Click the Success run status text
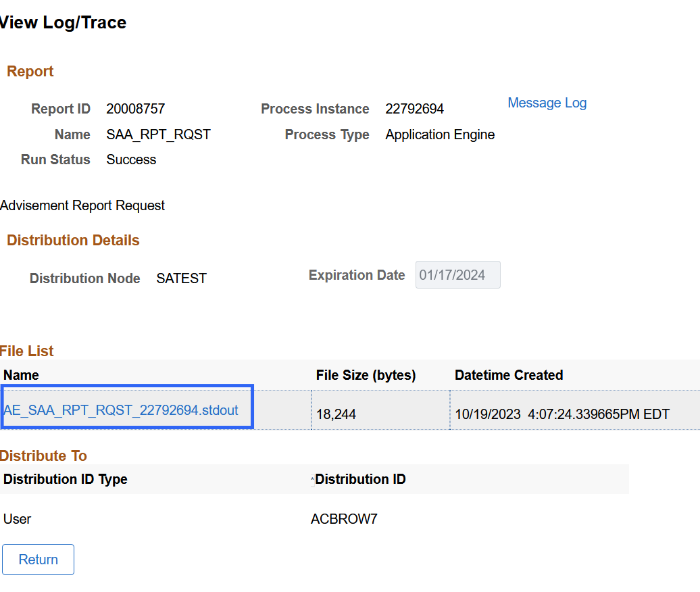700x592 pixels. (x=131, y=159)
